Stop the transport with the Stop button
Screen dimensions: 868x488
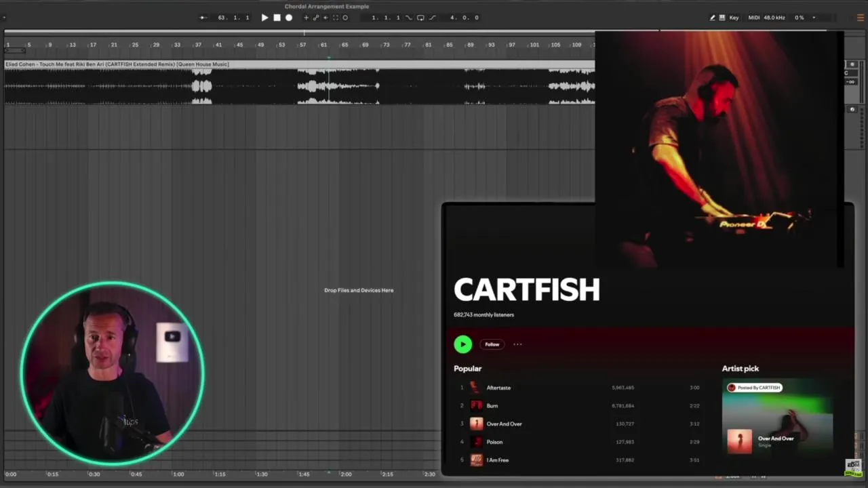point(277,18)
